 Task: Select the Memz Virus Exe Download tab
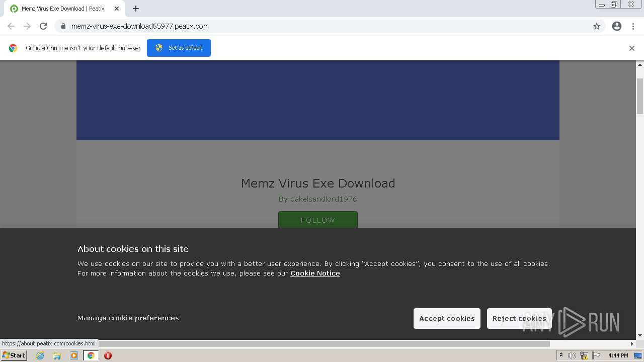pos(64,9)
